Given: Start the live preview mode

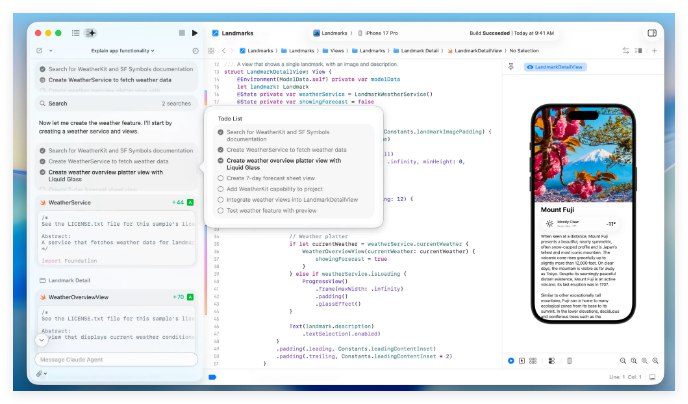Looking at the screenshot, I should tap(511, 361).
